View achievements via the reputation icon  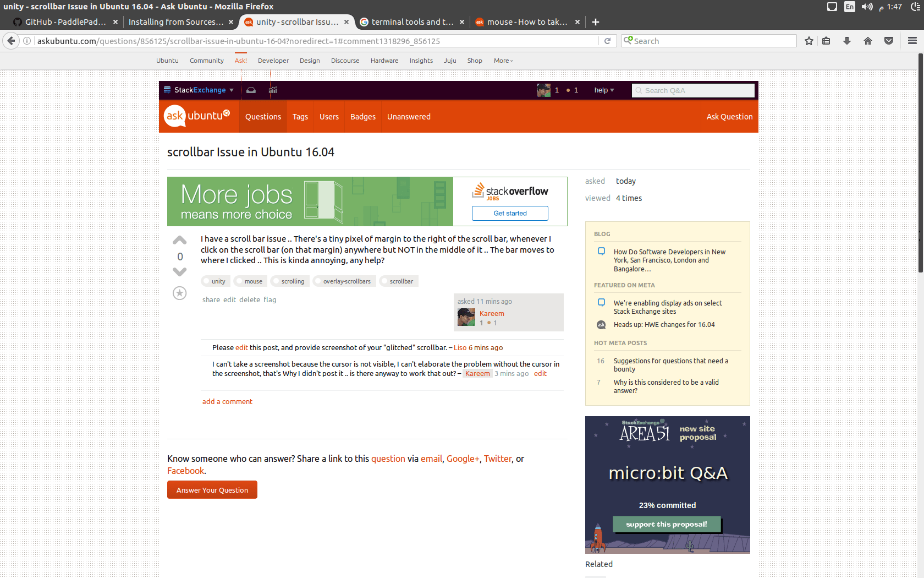click(273, 90)
